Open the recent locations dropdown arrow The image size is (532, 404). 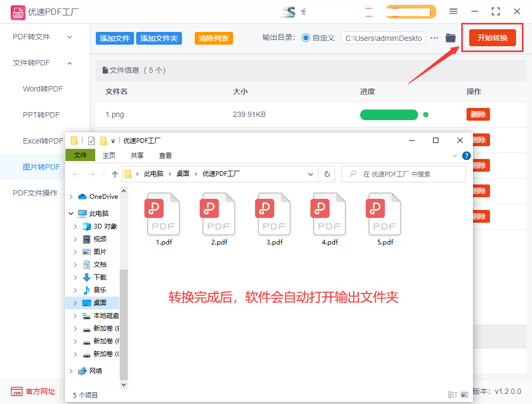104,174
